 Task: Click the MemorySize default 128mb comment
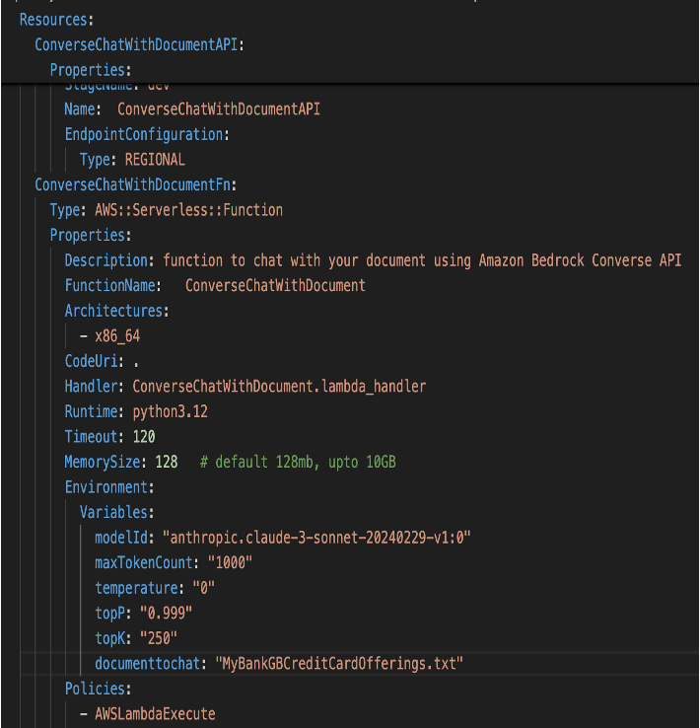tap(298, 462)
